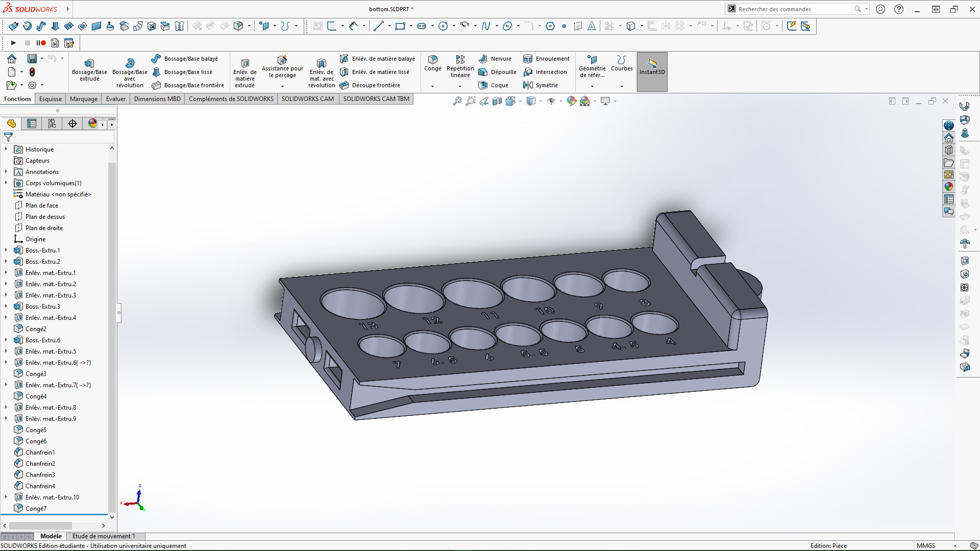Open the Courbes dropdown arrow
This screenshot has height=551, width=980.
622,86
